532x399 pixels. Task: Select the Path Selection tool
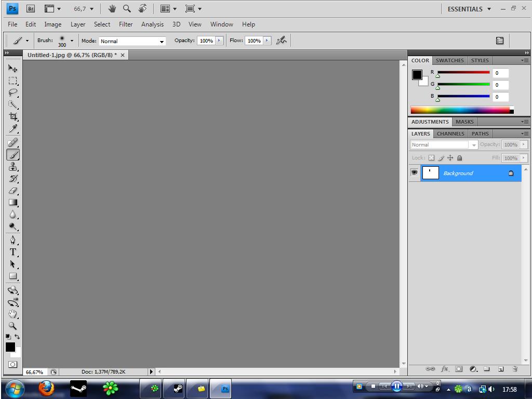pyautogui.click(x=13, y=264)
